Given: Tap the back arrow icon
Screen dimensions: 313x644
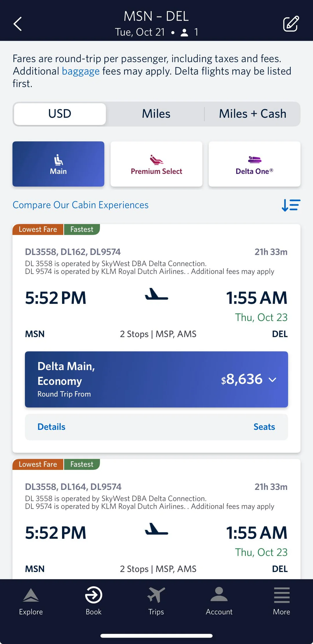Looking at the screenshot, I should click(x=18, y=24).
